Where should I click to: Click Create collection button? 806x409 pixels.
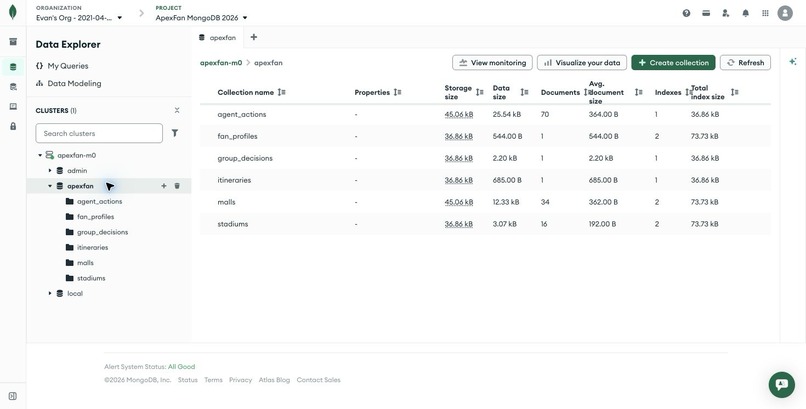[673, 63]
